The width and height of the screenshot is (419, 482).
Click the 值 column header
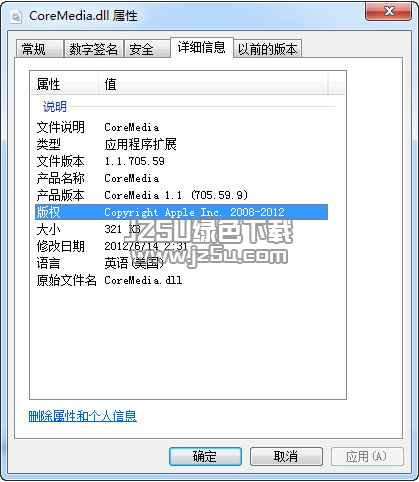pos(213,84)
